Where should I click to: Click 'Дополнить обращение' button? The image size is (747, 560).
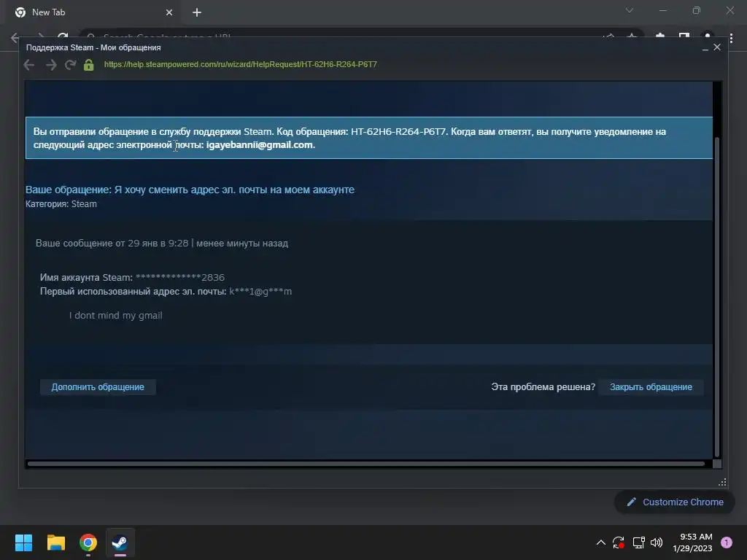(98, 387)
